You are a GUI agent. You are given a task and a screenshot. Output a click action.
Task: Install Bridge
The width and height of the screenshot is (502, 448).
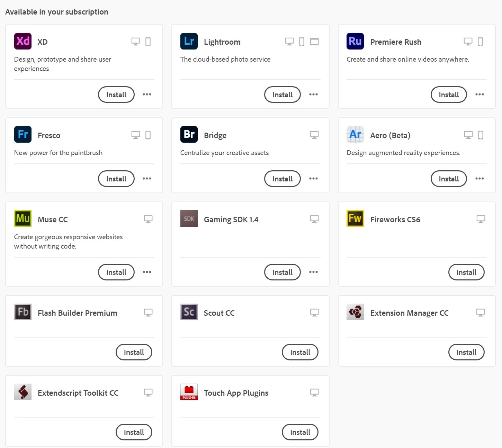point(283,179)
